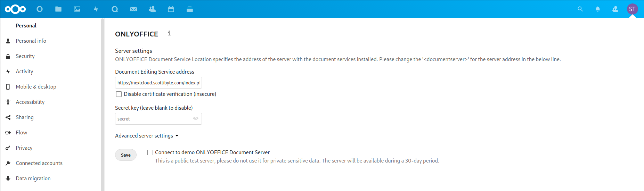
Task: Click the "Secret key (leave blank to disable)" label
Action: click(154, 108)
